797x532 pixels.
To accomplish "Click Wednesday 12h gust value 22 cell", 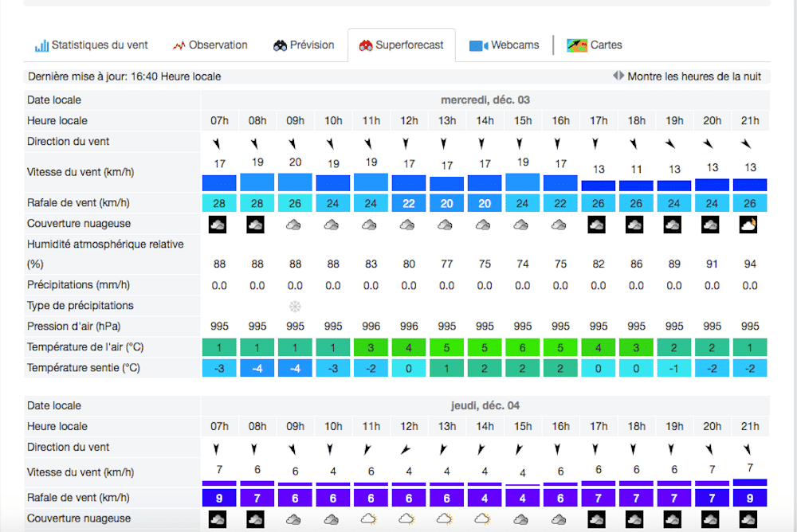I will point(409,203).
